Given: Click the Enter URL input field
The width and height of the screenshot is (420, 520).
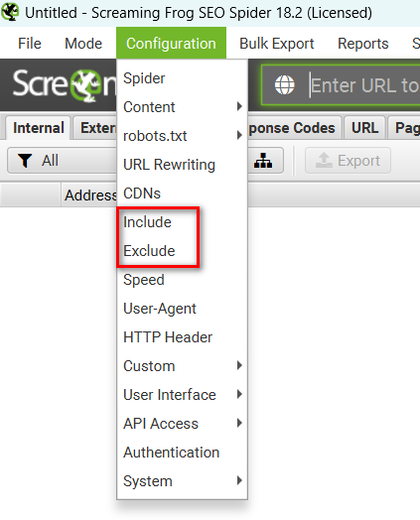Looking at the screenshot, I should click(x=363, y=85).
